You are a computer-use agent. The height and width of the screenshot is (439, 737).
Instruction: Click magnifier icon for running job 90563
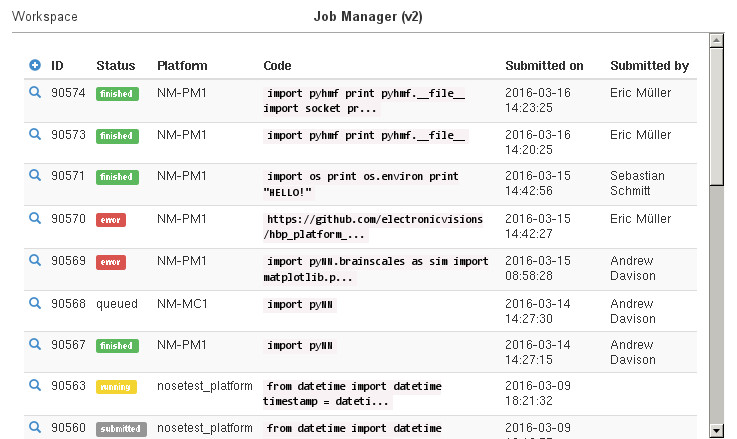click(x=35, y=385)
